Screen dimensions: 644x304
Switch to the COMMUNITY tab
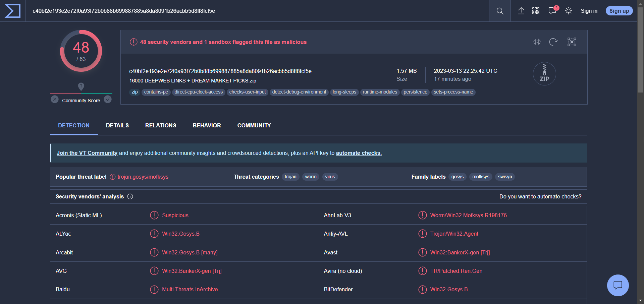[254, 125]
